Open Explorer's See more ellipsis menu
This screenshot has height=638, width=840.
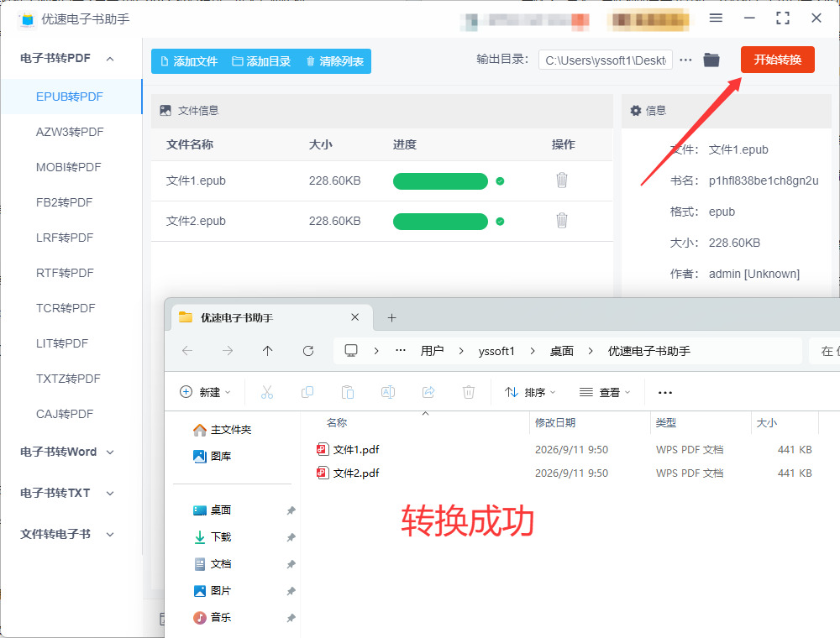coord(664,392)
